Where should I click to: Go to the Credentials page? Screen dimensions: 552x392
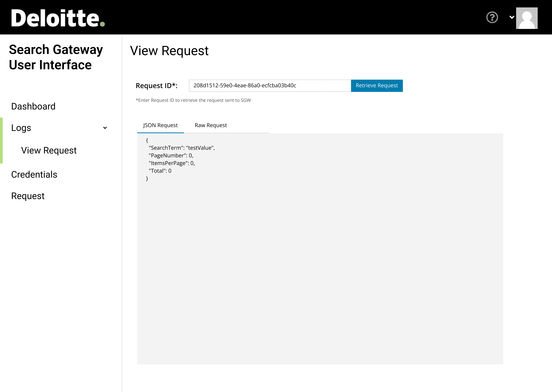coord(34,175)
